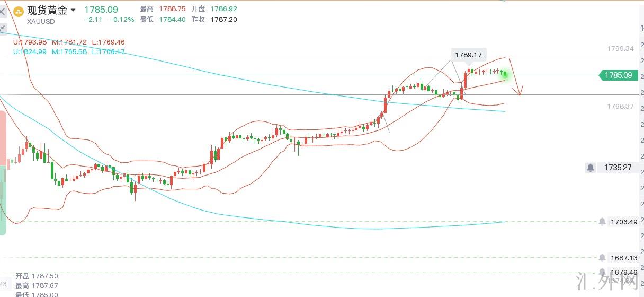Screen dimensions: 644x297
Task: Click the 1687.13 alert price label
Action: 623,258
